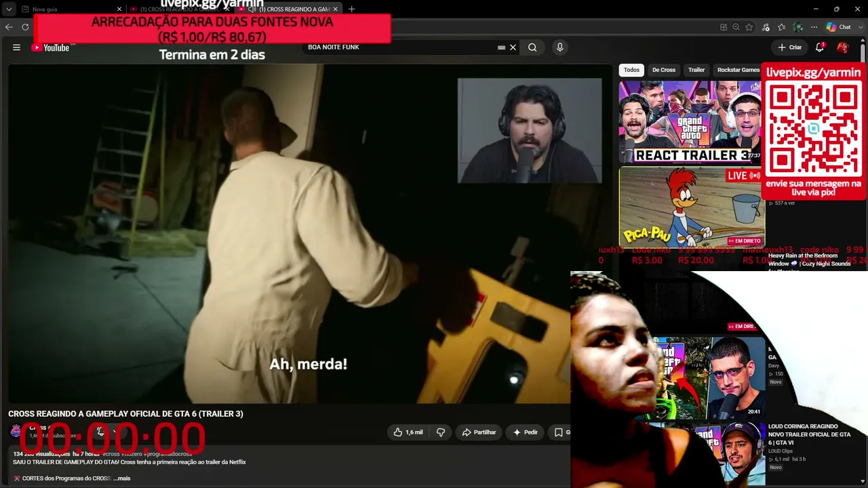Open the media music note control

click(x=766, y=27)
